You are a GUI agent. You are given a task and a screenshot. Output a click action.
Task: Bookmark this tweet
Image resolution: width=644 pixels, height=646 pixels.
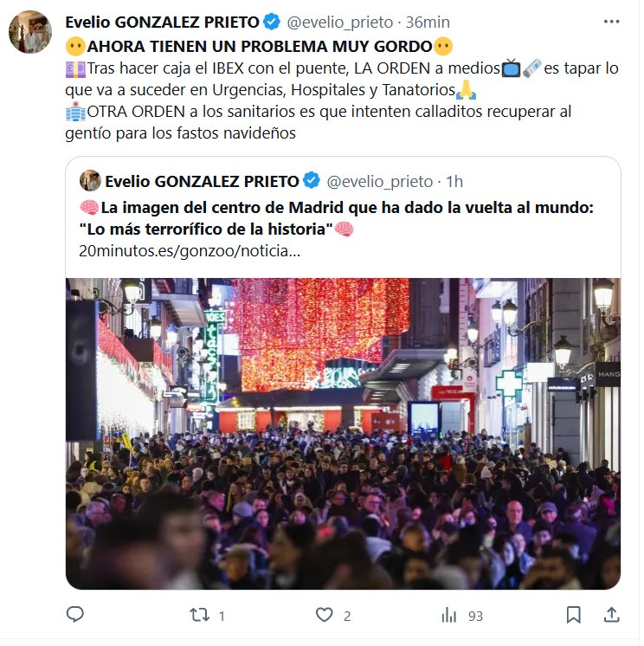point(573,615)
